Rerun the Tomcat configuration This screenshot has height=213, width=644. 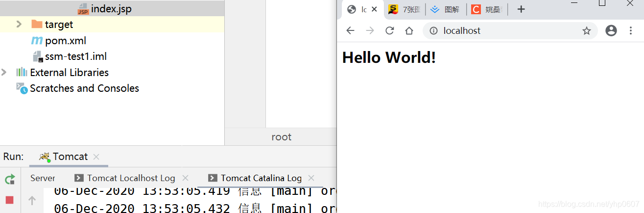coord(10,179)
